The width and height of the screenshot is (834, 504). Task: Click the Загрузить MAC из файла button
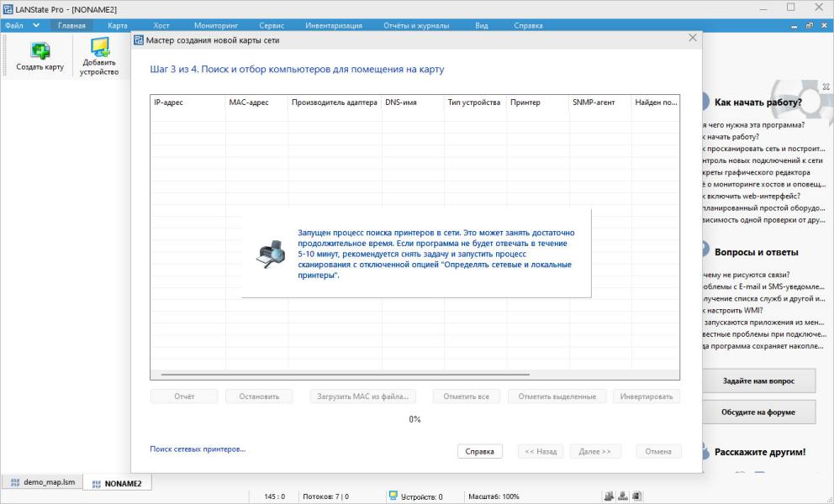(x=362, y=396)
